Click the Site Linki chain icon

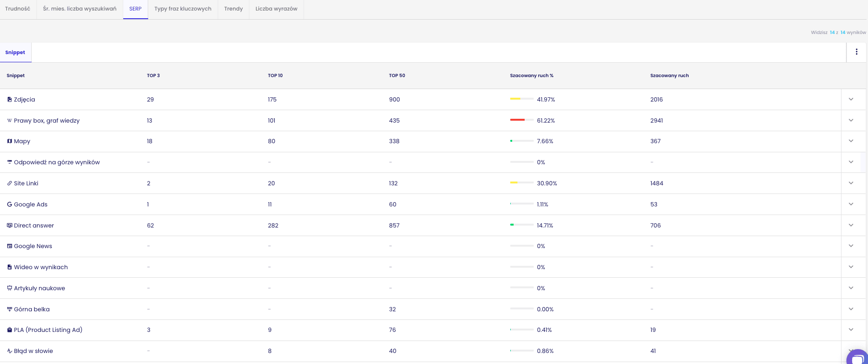click(x=10, y=183)
